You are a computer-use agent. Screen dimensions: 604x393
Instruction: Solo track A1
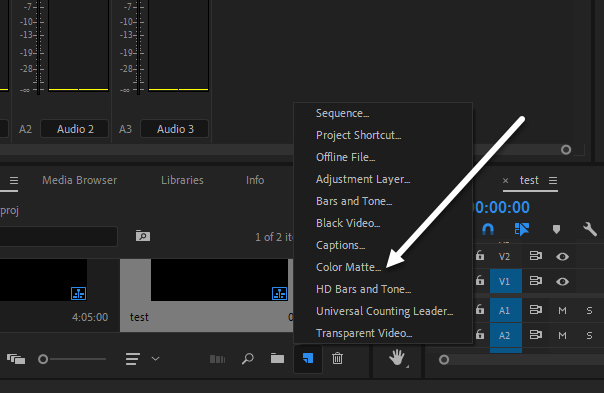pos(589,311)
